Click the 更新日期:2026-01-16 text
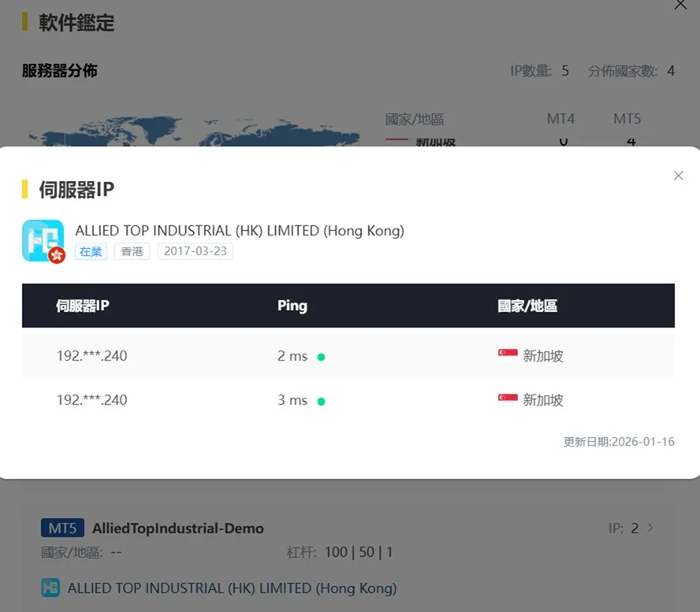This screenshot has width=700, height=612. [x=619, y=442]
